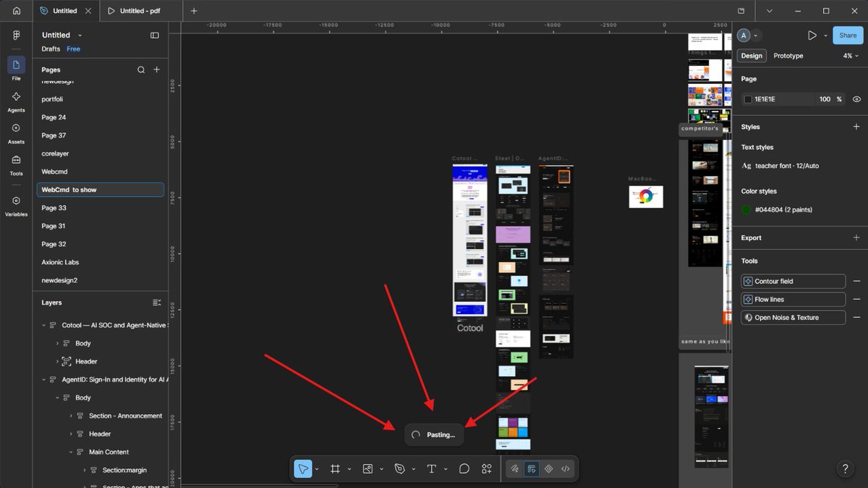Collapse the AgentID layer group
Viewport: 868px width, 488px height.
[43, 379]
